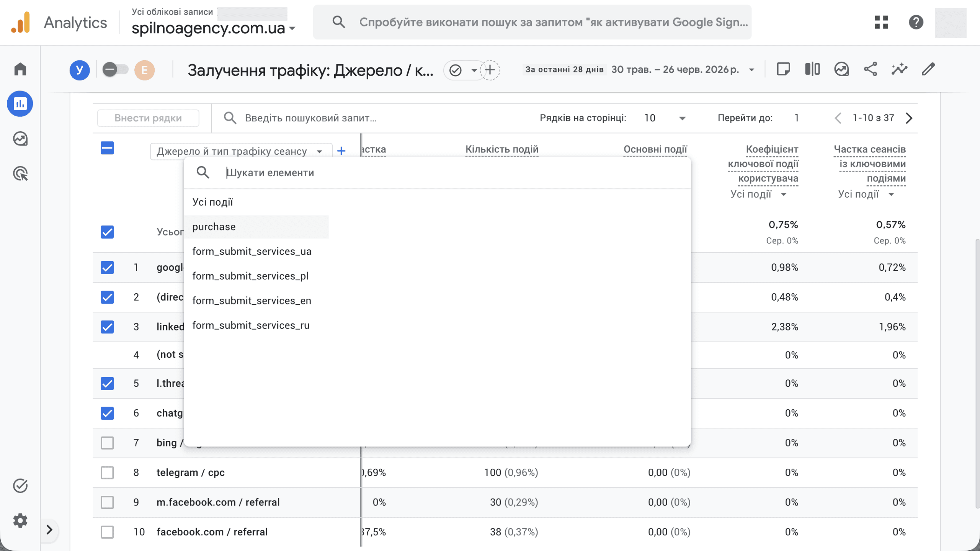The width and height of the screenshot is (980, 551).
Task: Check row 8 telegram / cpc checkbox
Action: (107, 473)
